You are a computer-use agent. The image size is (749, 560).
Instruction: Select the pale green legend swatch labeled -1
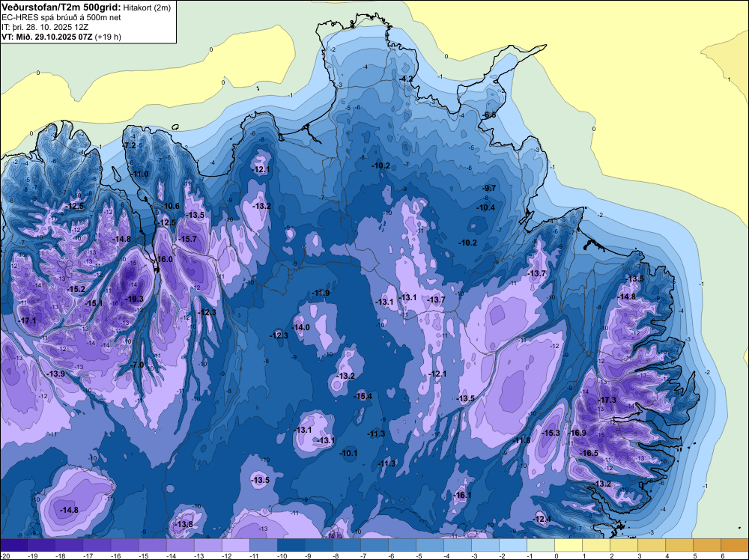pyautogui.click(x=541, y=544)
